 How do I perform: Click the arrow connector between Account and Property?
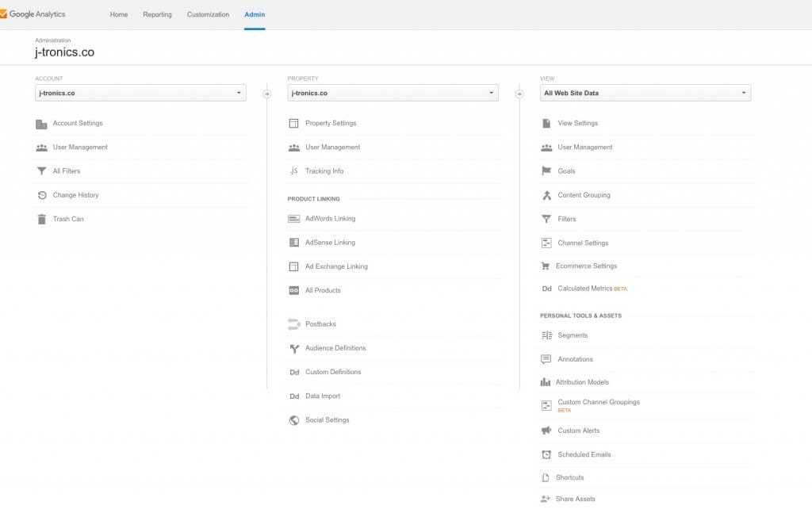tap(267, 94)
